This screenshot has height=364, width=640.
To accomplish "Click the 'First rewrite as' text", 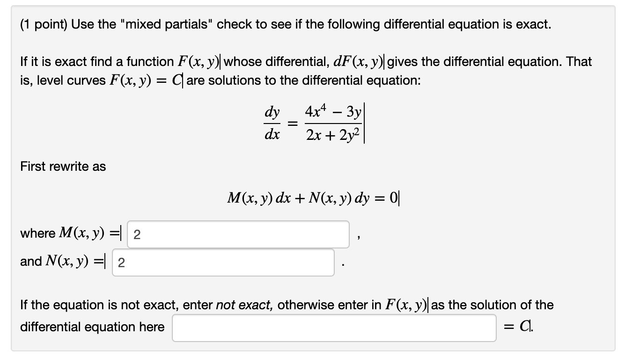I will 63,167.
